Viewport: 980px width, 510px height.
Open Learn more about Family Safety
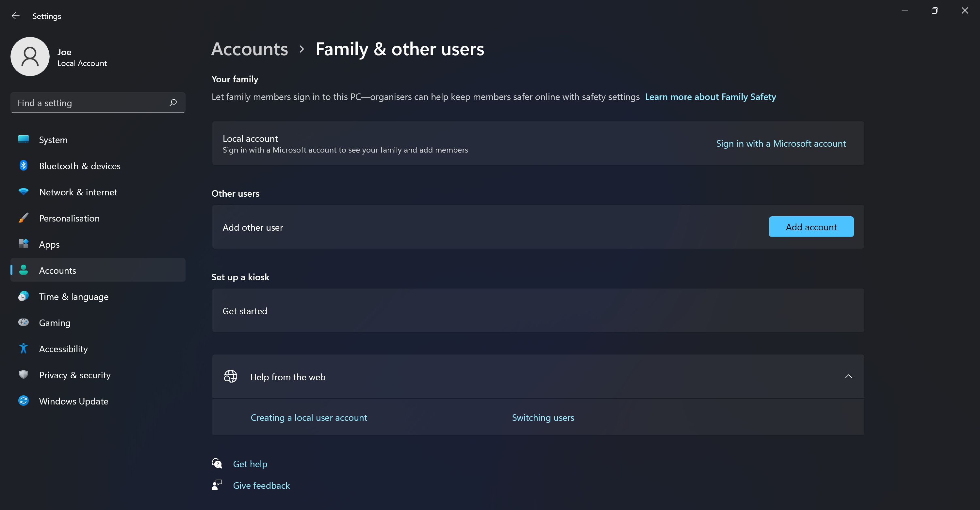tap(710, 97)
